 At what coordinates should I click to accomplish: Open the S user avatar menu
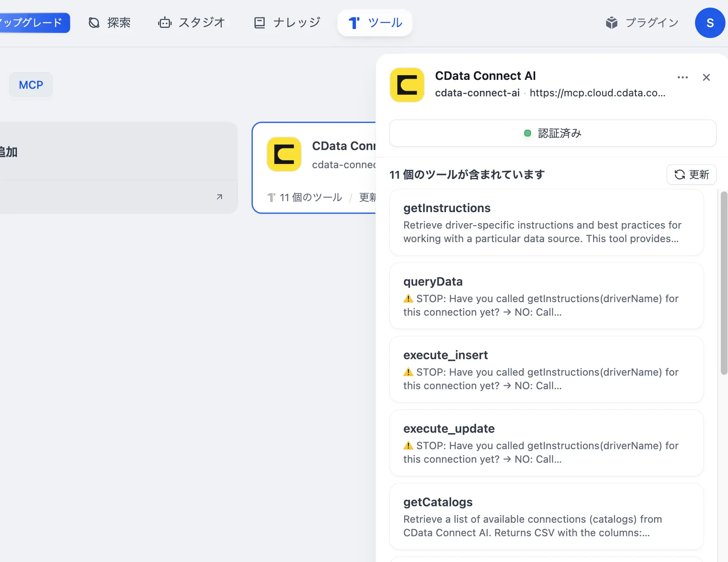coord(710,23)
